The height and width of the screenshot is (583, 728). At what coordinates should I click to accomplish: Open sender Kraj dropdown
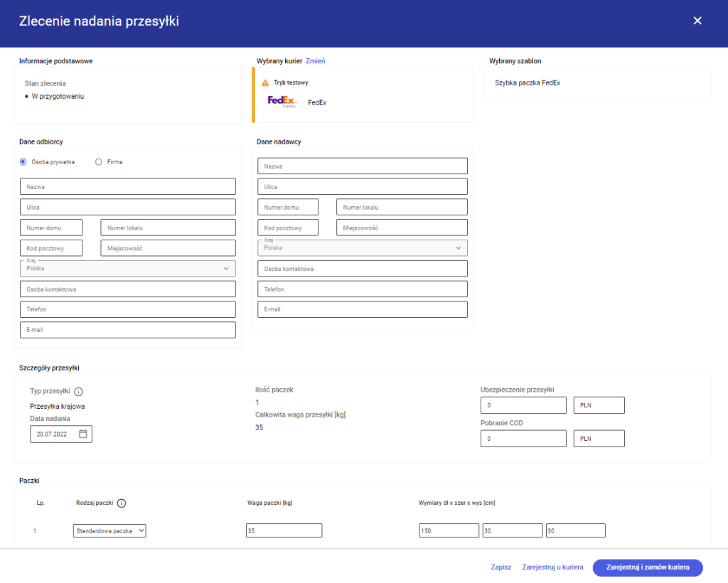[x=362, y=248]
